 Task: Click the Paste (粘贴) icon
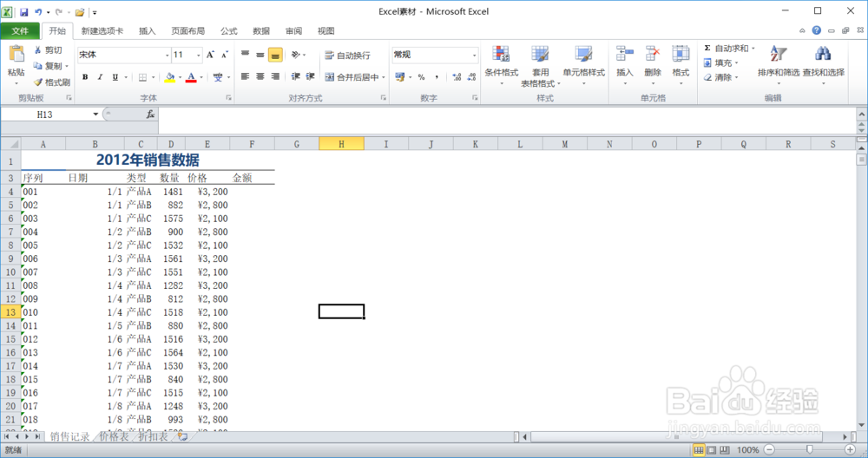tap(16, 54)
